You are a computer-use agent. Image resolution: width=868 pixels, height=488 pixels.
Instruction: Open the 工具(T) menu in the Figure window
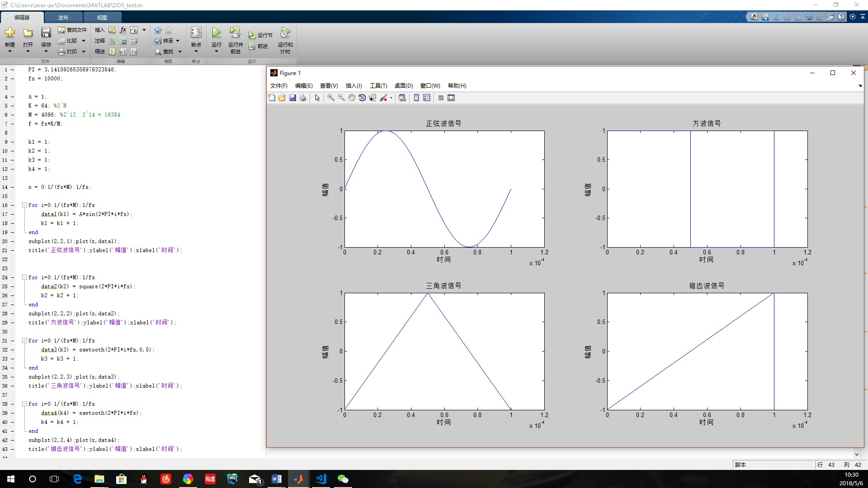(x=378, y=86)
